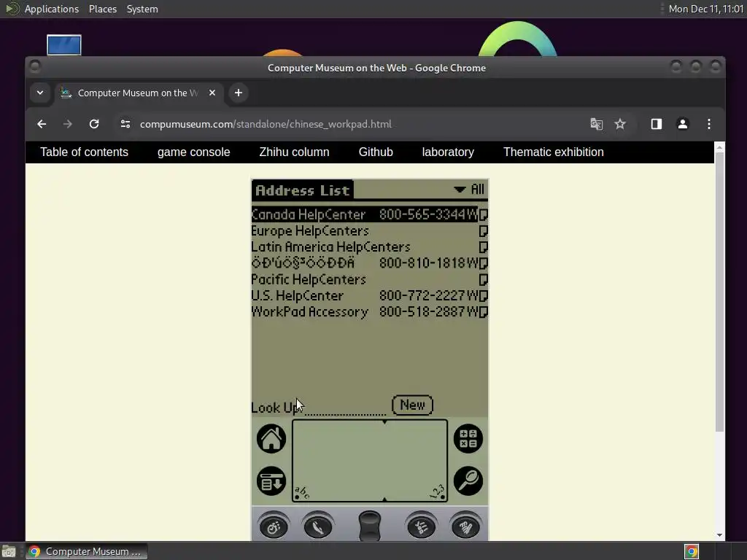The image size is (747, 560).
Task: Click the page vertical scrollbar
Action: point(719,292)
